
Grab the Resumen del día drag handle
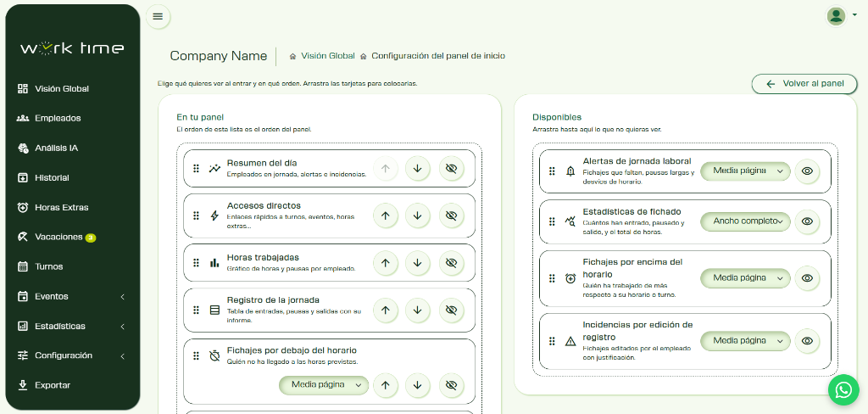196,169
